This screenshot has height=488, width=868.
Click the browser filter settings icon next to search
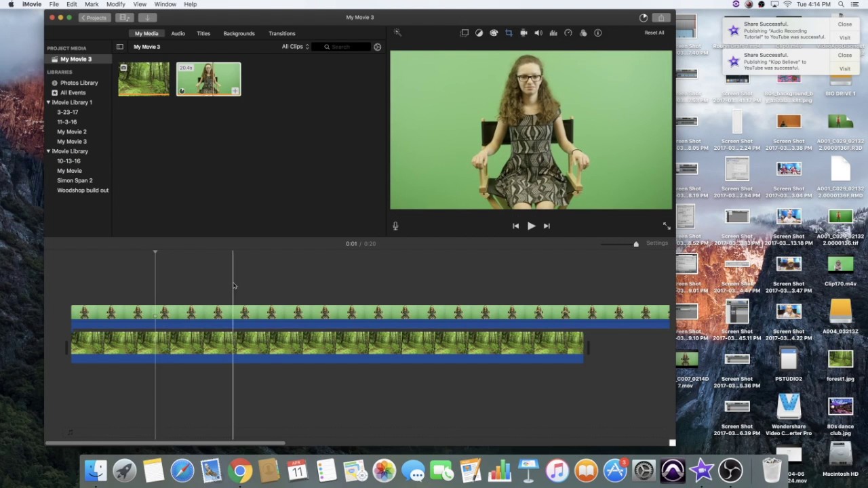pos(378,47)
